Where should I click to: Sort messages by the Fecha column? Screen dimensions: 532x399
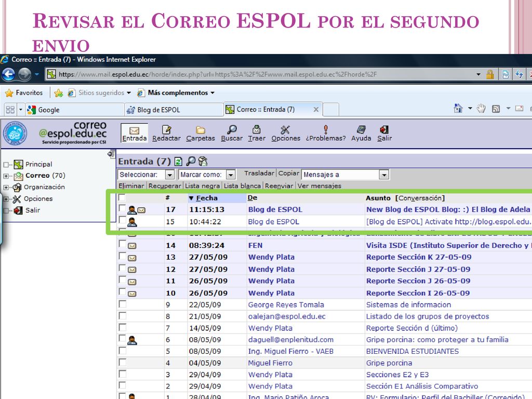click(x=207, y=198)
